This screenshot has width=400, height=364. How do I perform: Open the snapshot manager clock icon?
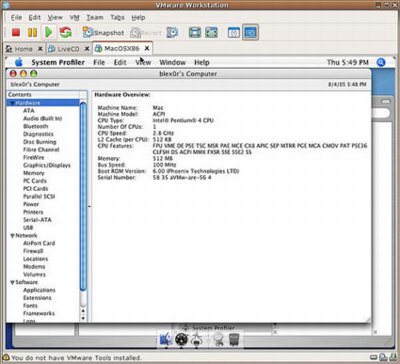point(172,32)
